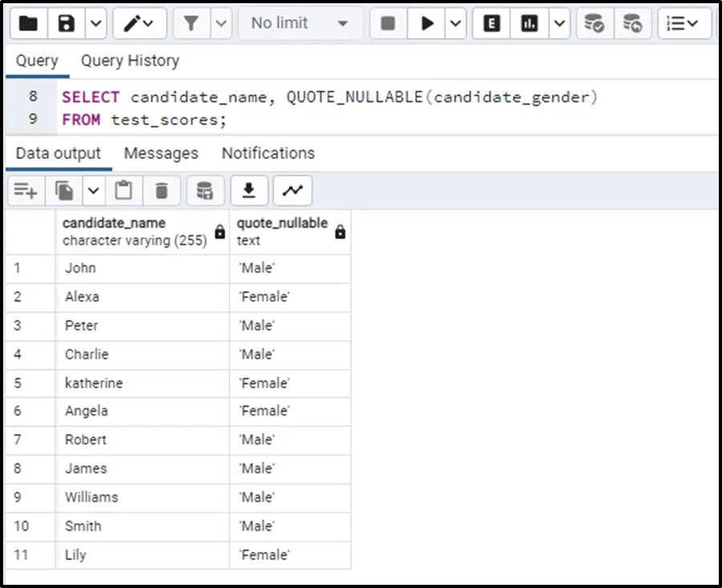Download results with the download icon
This screenshot has height=588, width=722.
(249, 190)
